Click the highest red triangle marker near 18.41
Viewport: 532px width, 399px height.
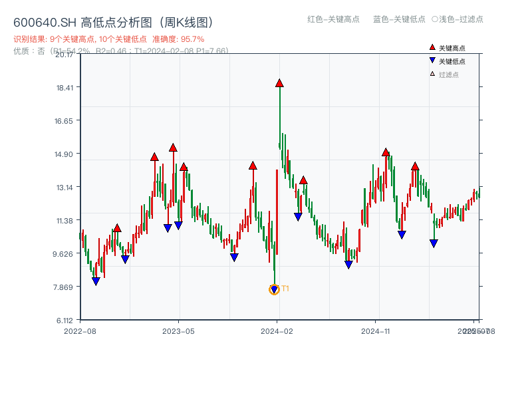pyautogui.click(x=279, y=82)
